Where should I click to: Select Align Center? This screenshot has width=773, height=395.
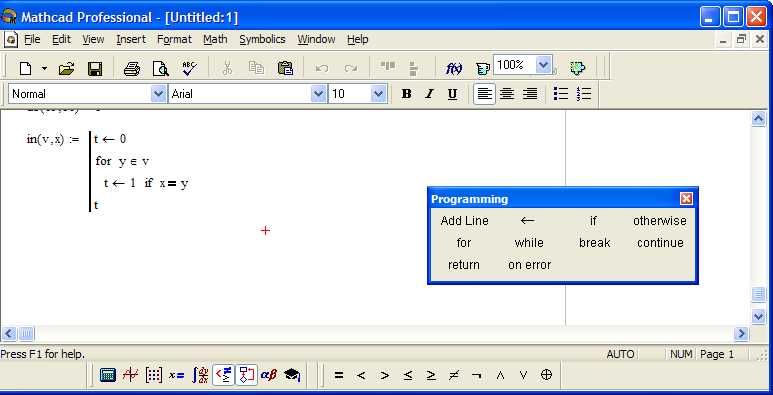pyautogui.click(x=507, y=94)
